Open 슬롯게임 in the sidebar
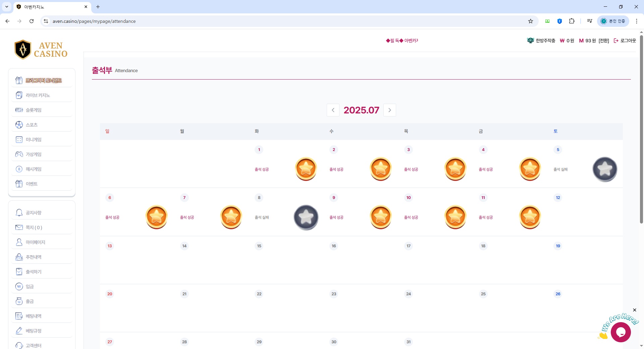This screenshot has width=644, height=349. coord(34,110)
